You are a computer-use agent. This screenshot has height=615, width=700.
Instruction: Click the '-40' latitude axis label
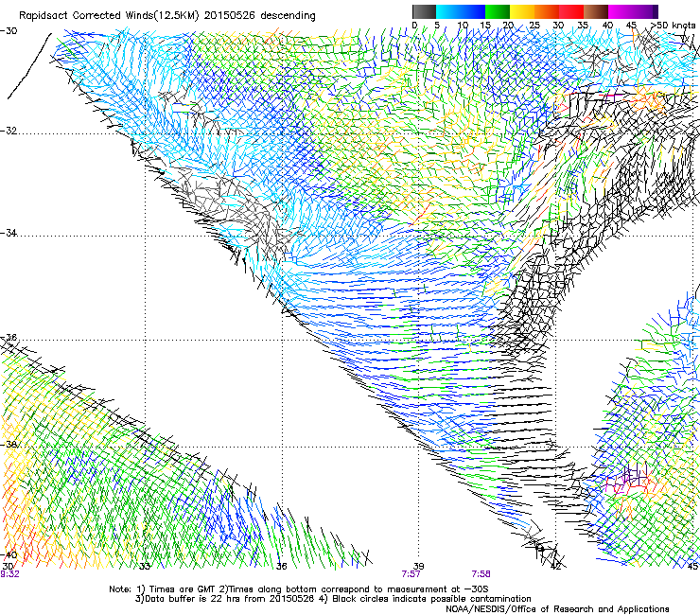9,554
